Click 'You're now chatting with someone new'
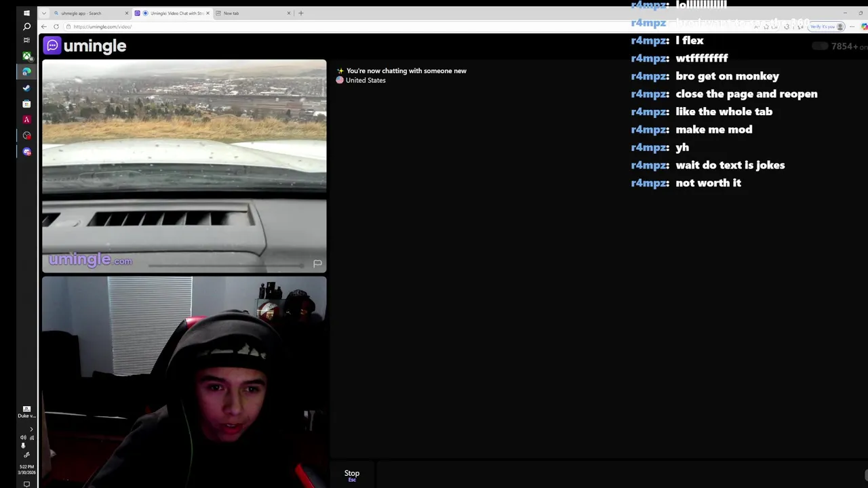This screenshot has height=488, width=868. [x=406, y=70]
